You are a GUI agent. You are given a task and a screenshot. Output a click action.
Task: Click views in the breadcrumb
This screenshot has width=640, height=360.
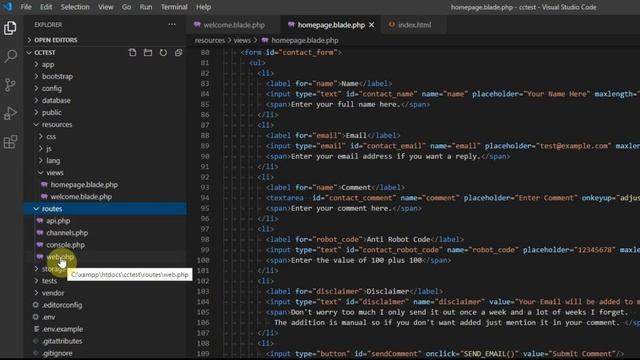coord(242,40)
